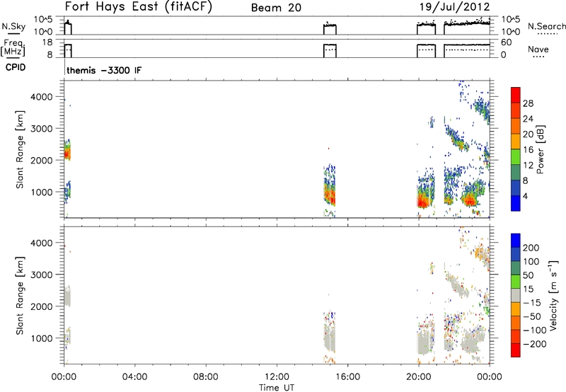Pick the red top segment of power colorbar
The height and width of the screenshot is (392, 566).
coord(516,95)
